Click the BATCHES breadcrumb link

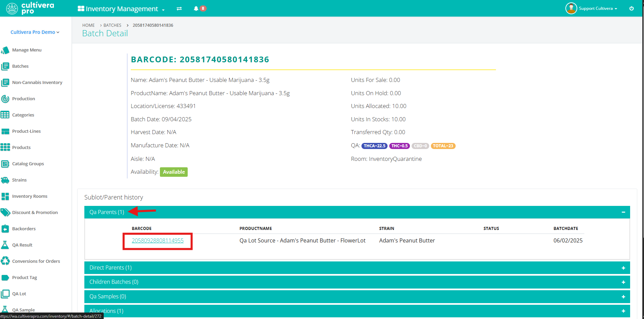click(112, 25)
